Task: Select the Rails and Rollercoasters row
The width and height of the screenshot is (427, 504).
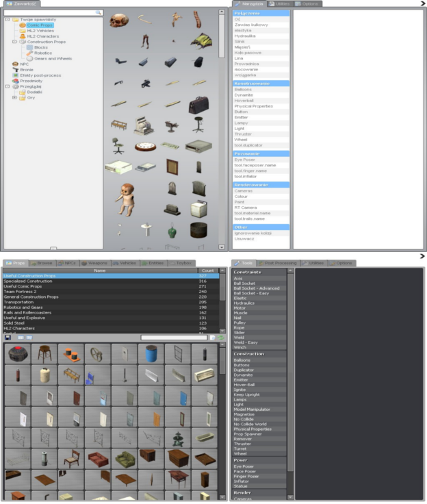Action: click(111, 312)
